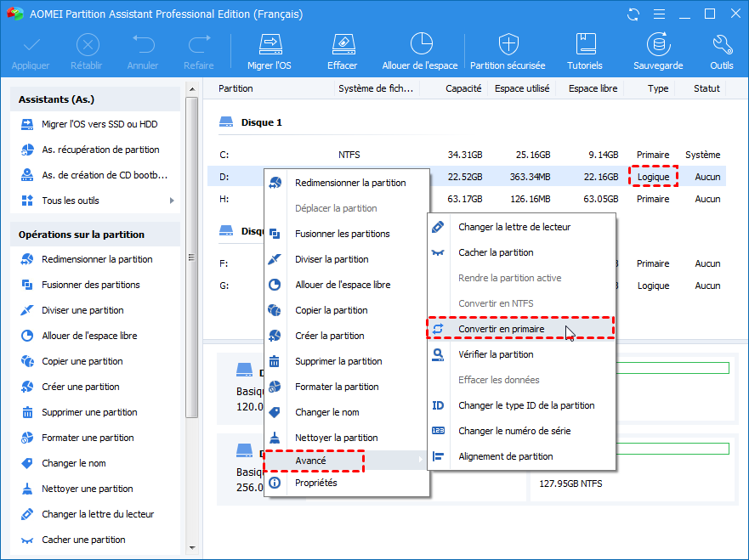This screenshot has width=749, height=560.
Task: Click the refresh icon in title bar
Action: 633,14
